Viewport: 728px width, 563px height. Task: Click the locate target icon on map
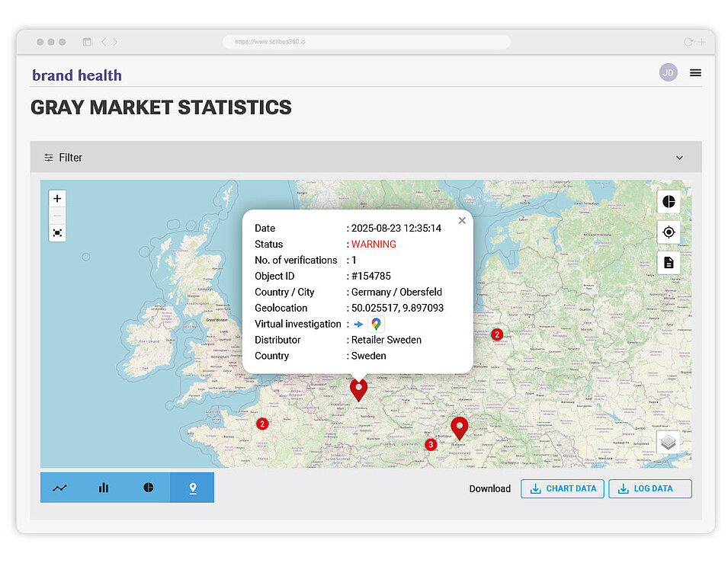pyautogui.click(x=669, y=232)
